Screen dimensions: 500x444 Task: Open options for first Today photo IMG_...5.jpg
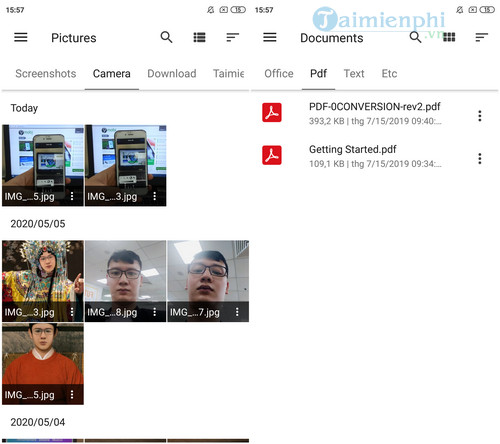click(72, 196)
